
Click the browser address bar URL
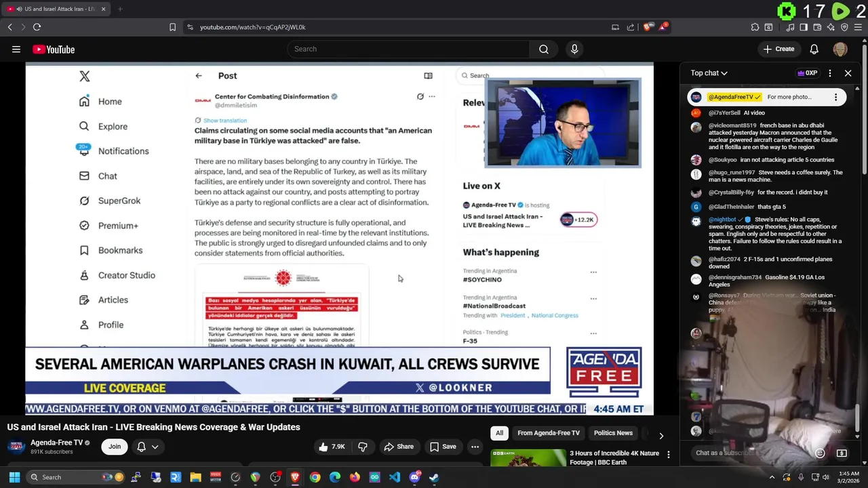(252, 27)
